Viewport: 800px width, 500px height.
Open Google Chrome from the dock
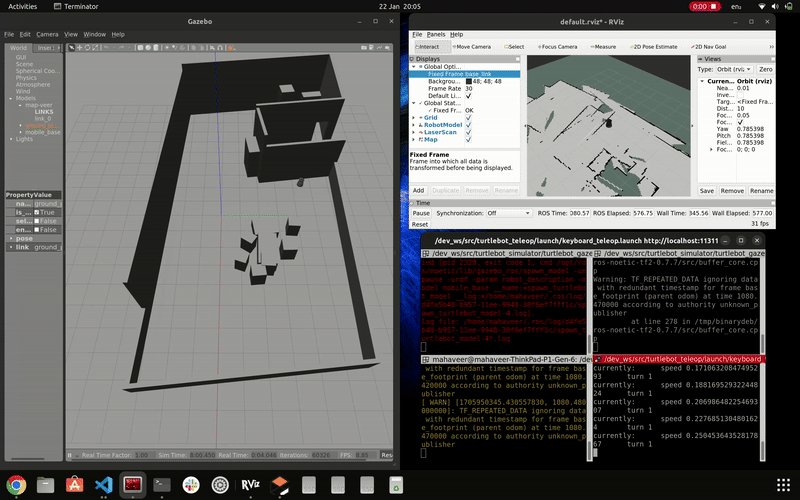pyautogui.click(x=16, y=485)
